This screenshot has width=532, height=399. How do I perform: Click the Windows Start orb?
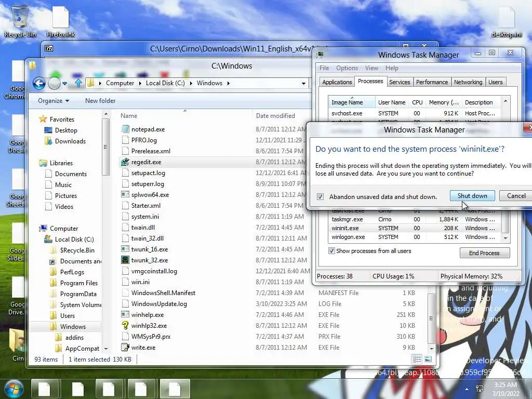[x=14, y=389]
